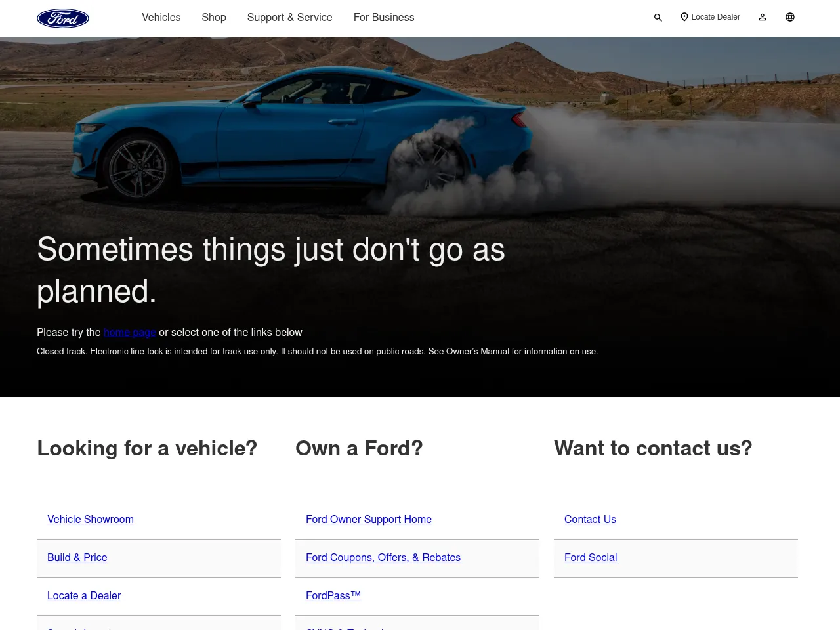Screen dimensions: 840x630
Task: Go to Build & Price
Action: (x=77, y=558)
